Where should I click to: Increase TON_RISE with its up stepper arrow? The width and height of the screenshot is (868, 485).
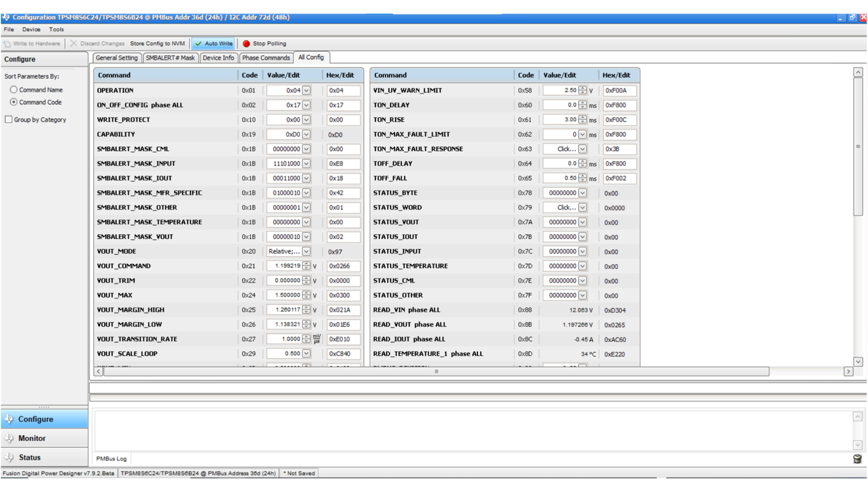pyautogui.click(x=582, y=118)
